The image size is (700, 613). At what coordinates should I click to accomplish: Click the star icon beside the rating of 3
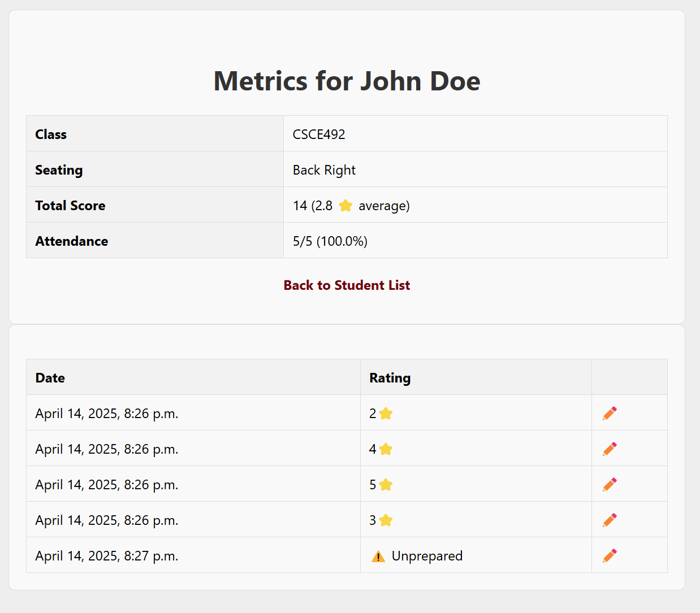click(x=386, y=520)
